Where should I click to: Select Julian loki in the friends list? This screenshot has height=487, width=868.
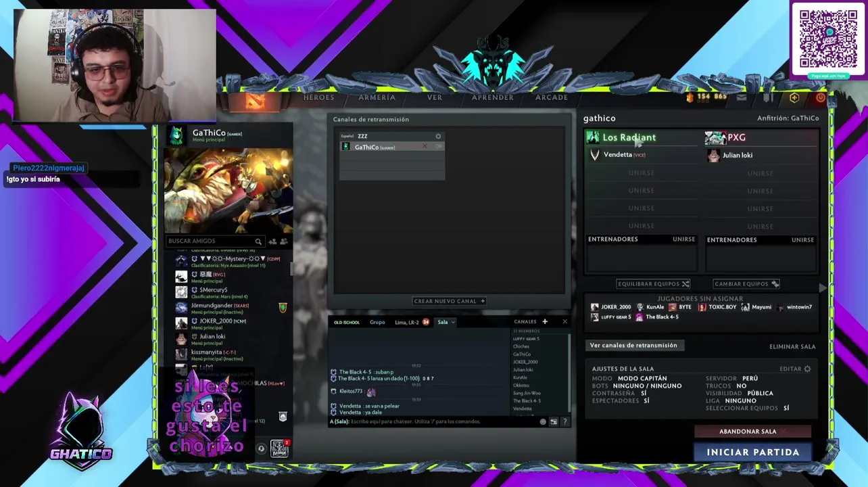[x=230, y=339]
